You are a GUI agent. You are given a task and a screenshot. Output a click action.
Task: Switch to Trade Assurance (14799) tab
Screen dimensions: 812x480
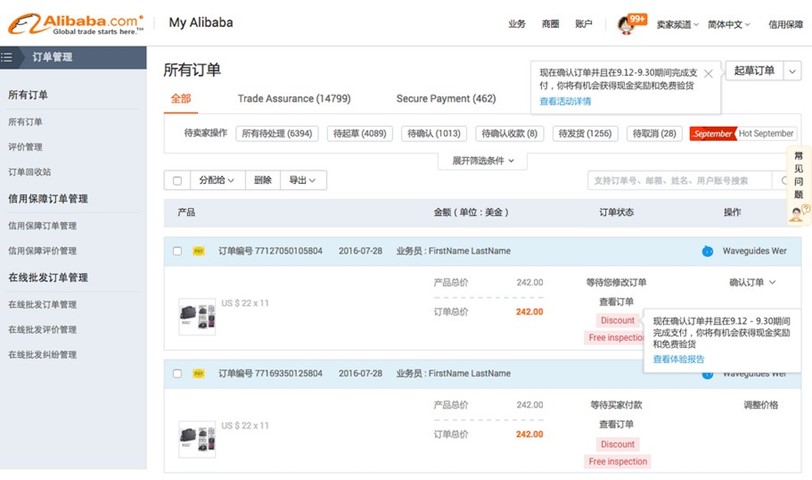click(x=294, y=98)
